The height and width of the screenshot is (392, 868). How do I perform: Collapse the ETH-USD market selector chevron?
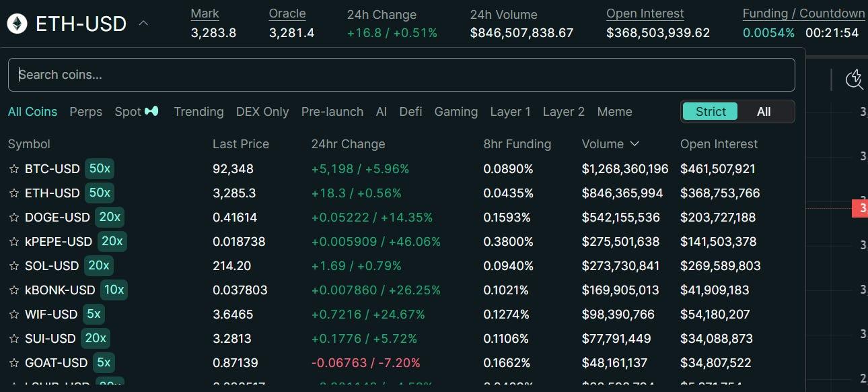[x=143, y=24]
